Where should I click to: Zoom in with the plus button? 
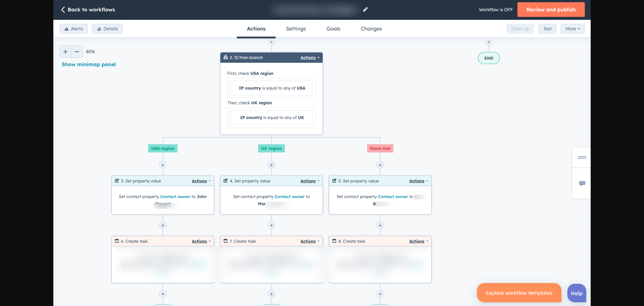[x=65, y=52]
